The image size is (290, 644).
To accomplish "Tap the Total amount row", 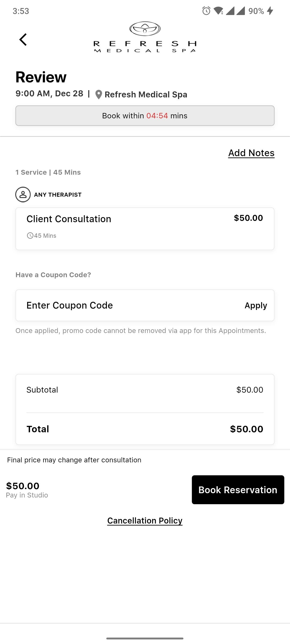I will (145, 429).
